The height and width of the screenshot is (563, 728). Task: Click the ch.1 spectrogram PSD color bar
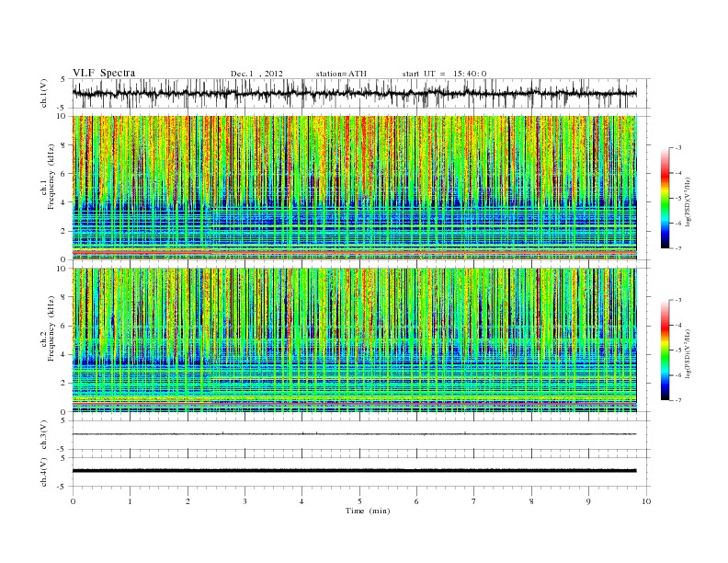pos(665,198)
